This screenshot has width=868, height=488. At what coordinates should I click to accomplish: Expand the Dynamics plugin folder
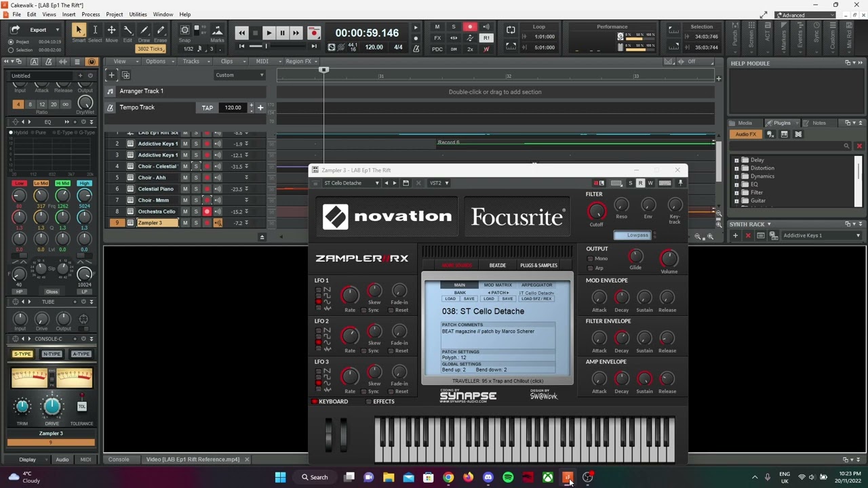(x=737, y=177)
